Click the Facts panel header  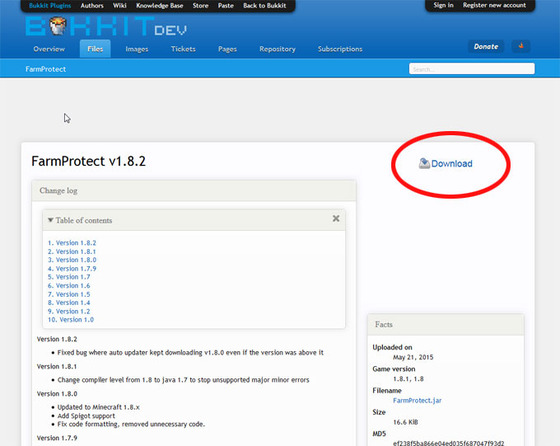[446, 325]
